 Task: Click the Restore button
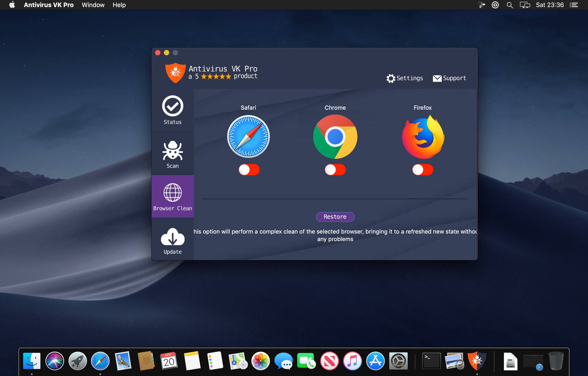pos(335,217)
